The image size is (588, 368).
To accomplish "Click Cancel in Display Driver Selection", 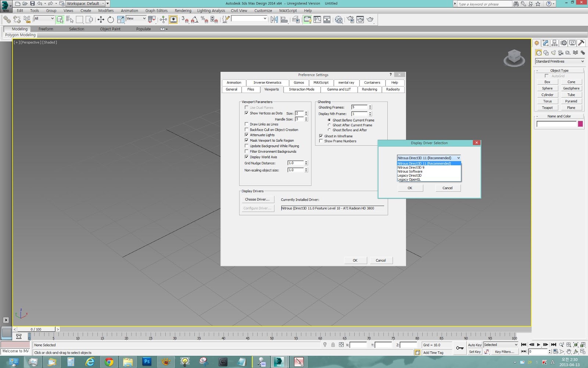I will [x=448, y=188].
